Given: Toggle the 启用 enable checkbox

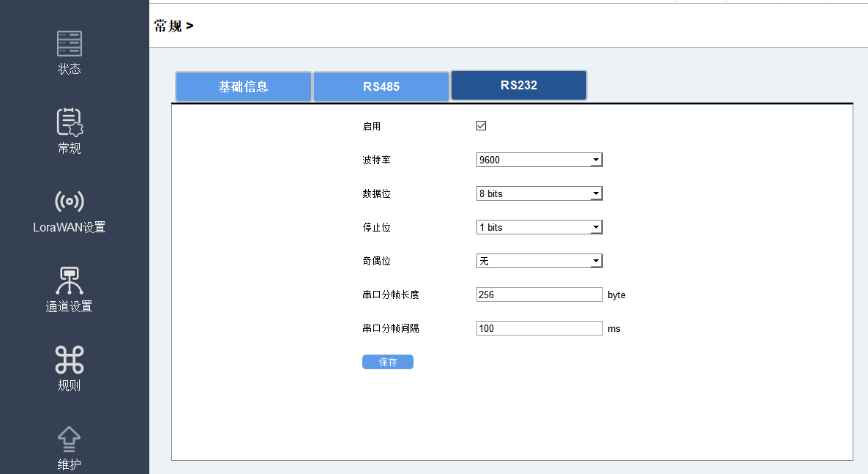Looking at the screenshot, I should pos(481,126).
